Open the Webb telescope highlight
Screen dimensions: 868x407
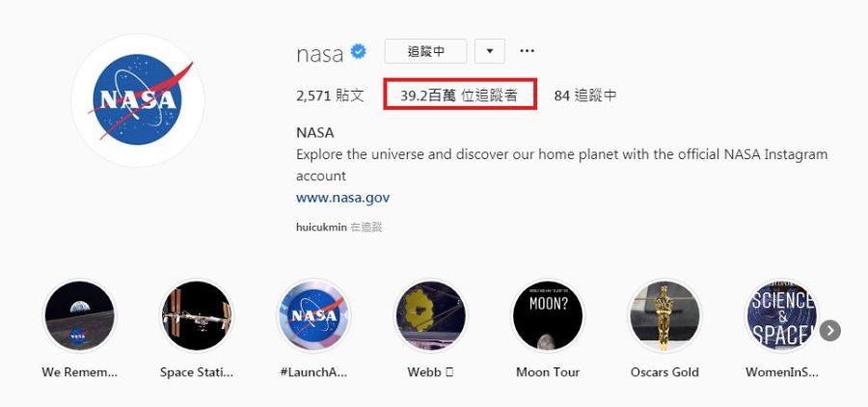coord(431,316)
